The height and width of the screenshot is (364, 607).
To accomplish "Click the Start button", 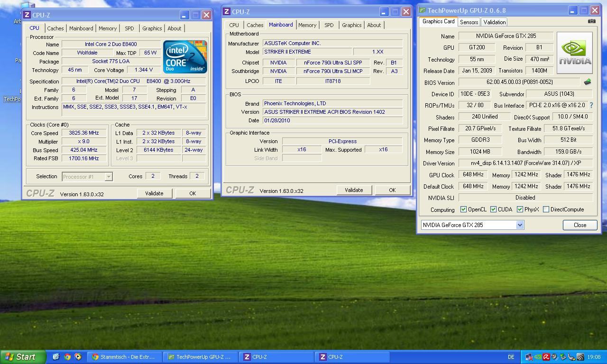I will pyautogui.click(x=23, y=357).
